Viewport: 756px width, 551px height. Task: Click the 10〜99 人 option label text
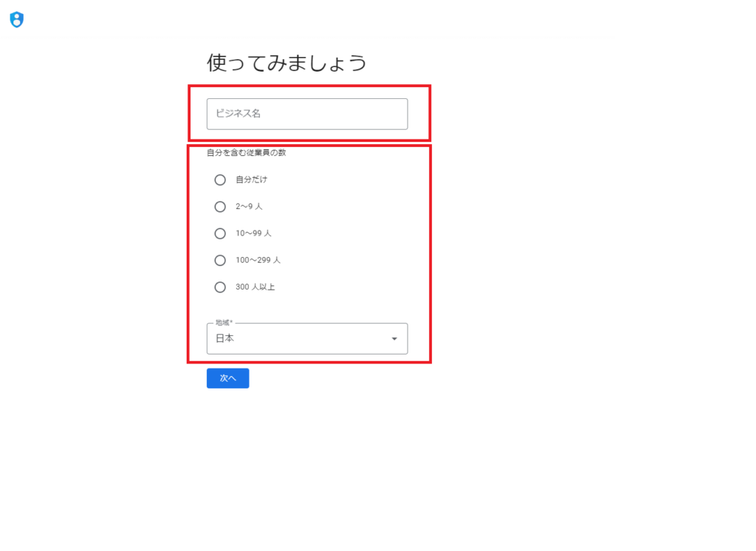[253, 233]
